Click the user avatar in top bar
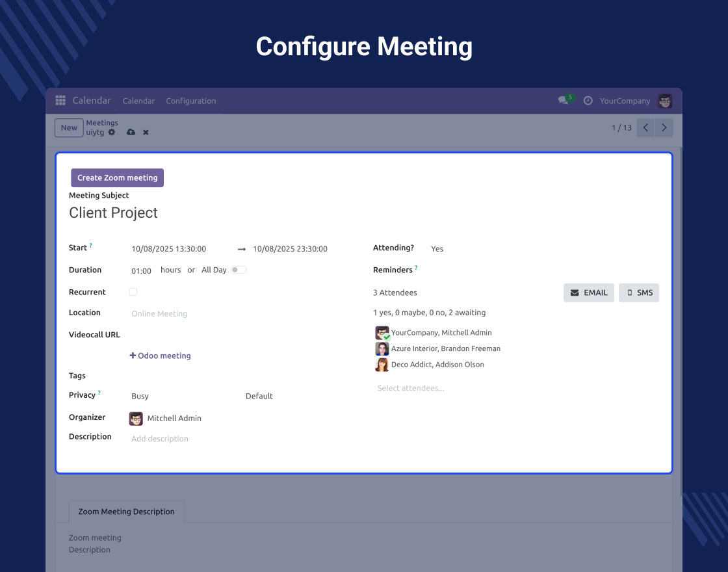 [665, 101]
